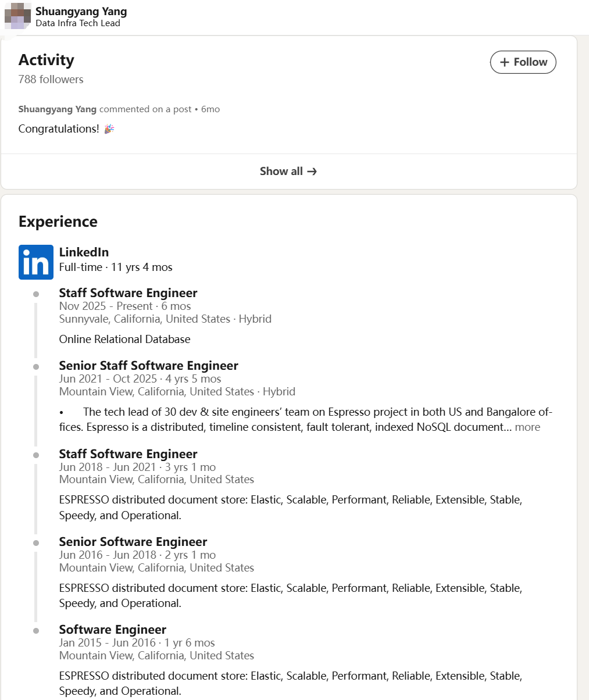Open the profile avatar in the header
Viewport: 589px width, 700px height.
coord(17,16)
